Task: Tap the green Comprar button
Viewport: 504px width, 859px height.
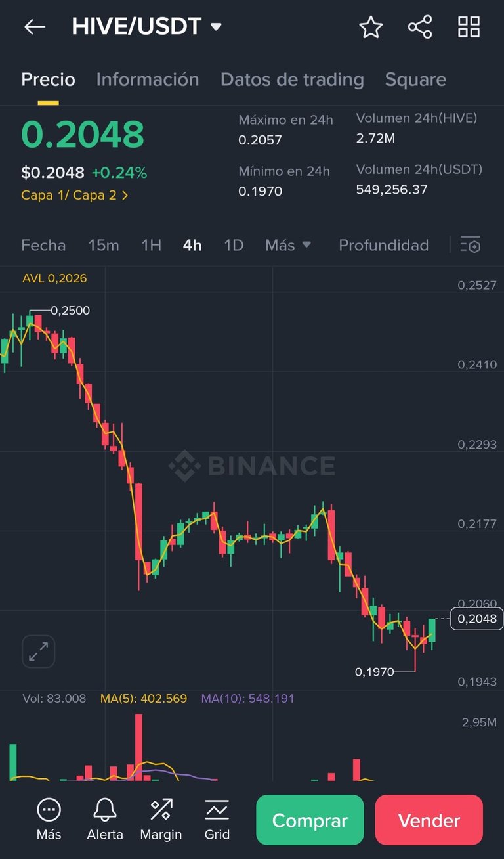Action: point(310,820)
